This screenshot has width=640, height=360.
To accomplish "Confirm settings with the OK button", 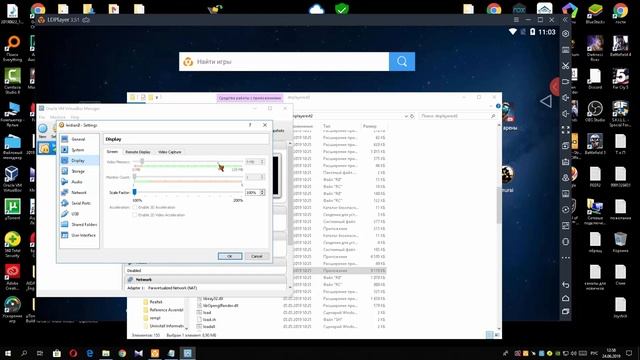I will [230, 256].
